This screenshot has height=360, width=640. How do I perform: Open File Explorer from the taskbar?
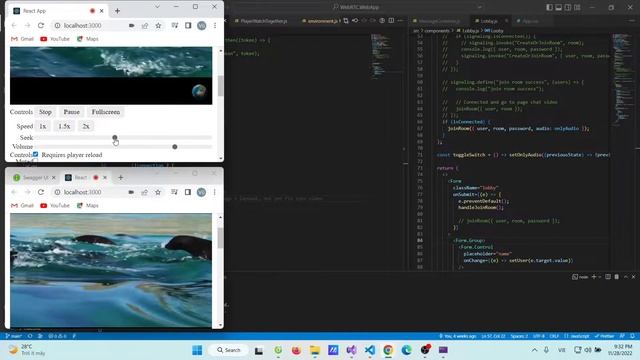(315, 350)
